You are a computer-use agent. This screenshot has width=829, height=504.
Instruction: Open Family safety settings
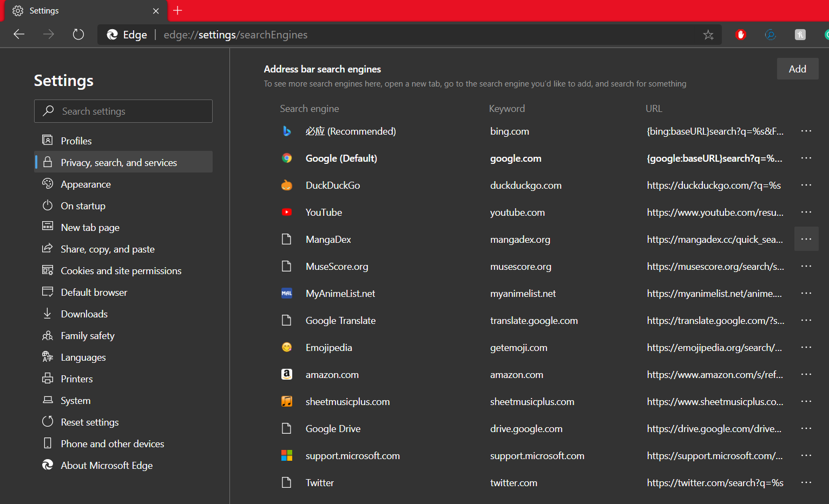tap(123, 335)
